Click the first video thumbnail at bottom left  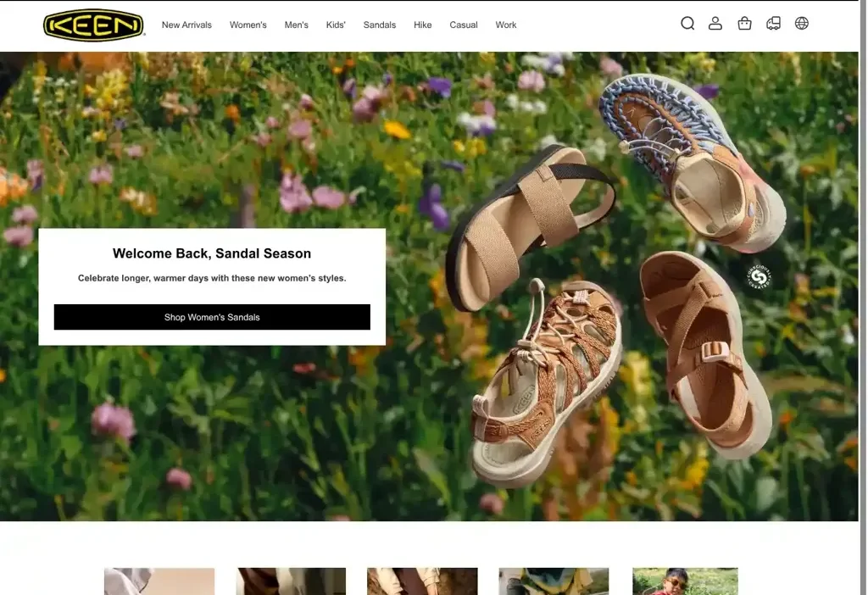[159, 581]
